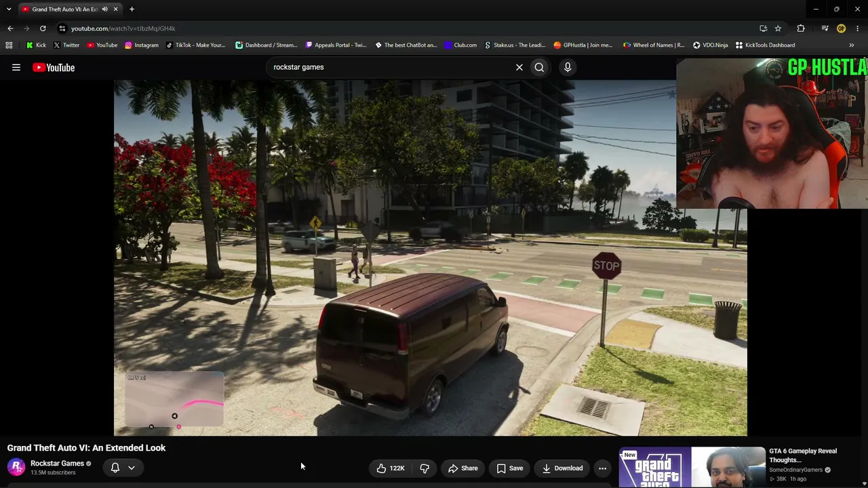Open media controls icon in toolbar
Viewport: 868px width, 488px height.
coord(825,28)
